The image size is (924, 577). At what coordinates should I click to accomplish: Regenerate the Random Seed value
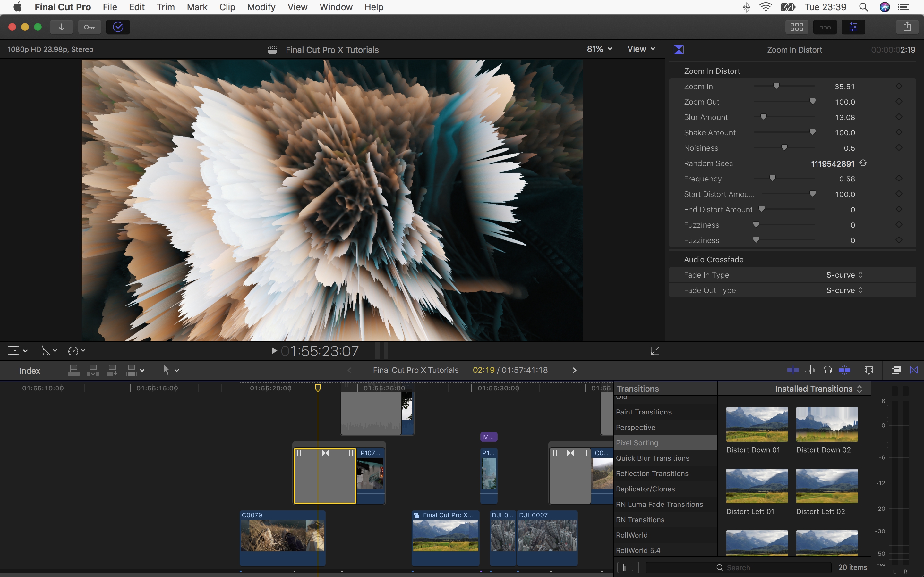click(x=863, y=163)
